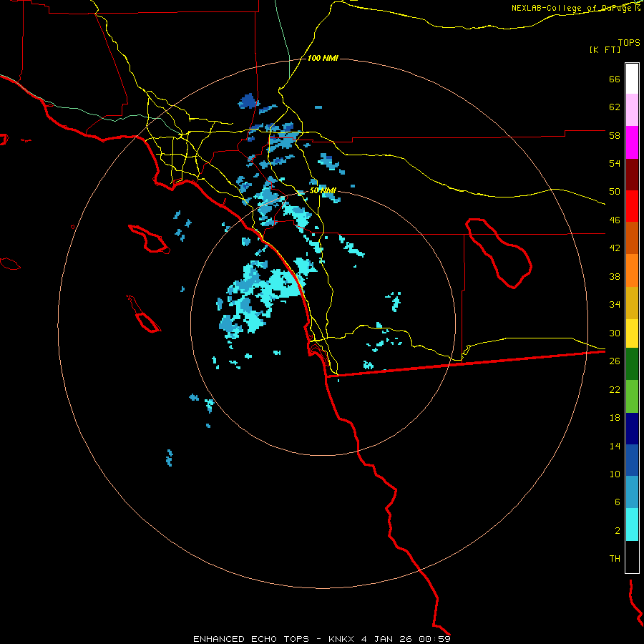The image size is (644, 644).
Task: Click the dark red 54 kft swatch
Action: pos(632,175)
